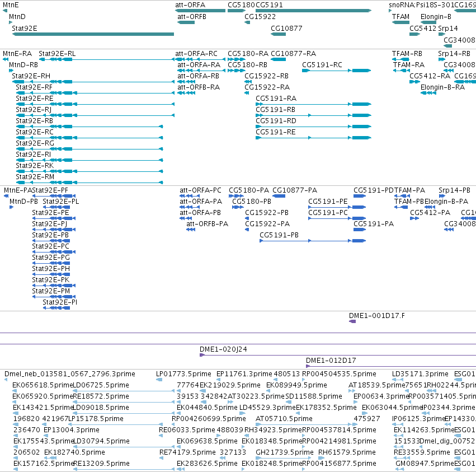The width and height of the screenshot is (476, 472).
Task: Select the Elongin-B-RA transcript label
Action: coord(442,87)
